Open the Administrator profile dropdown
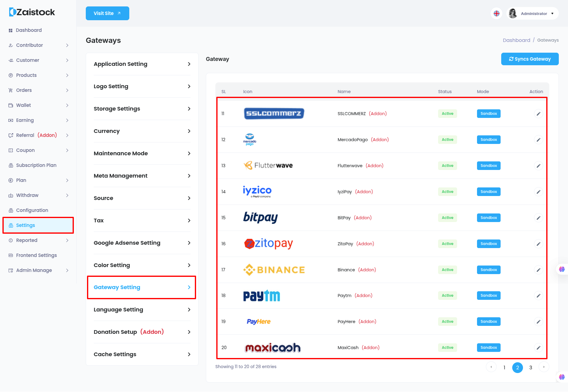 pos(533,13)
